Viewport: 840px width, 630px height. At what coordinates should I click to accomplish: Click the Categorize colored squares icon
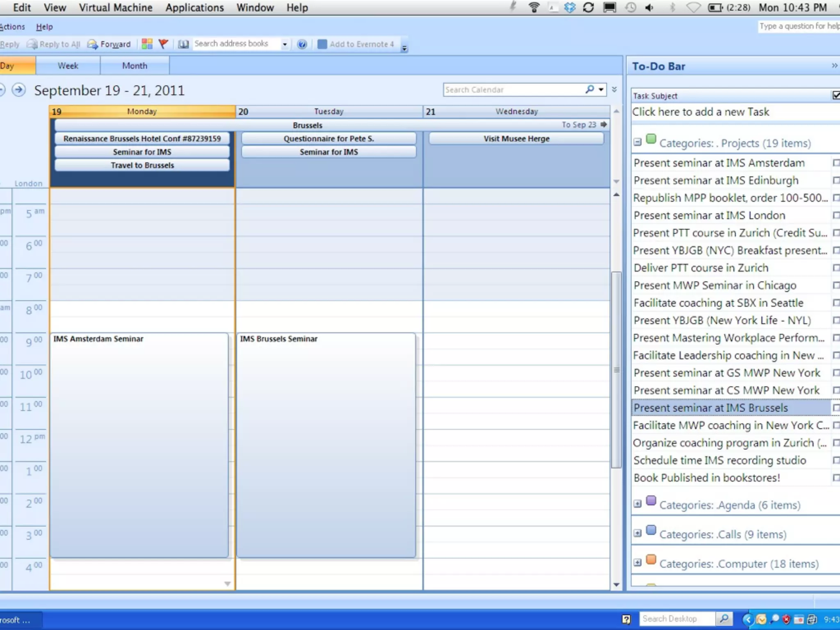coord(147,44)
